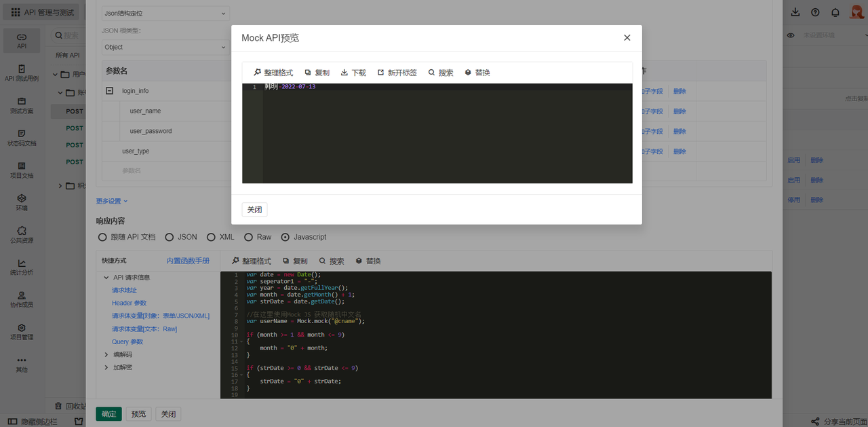Click 替换 in the Mock API预览 toolbar
868x427 pixels.
(477, 73)
